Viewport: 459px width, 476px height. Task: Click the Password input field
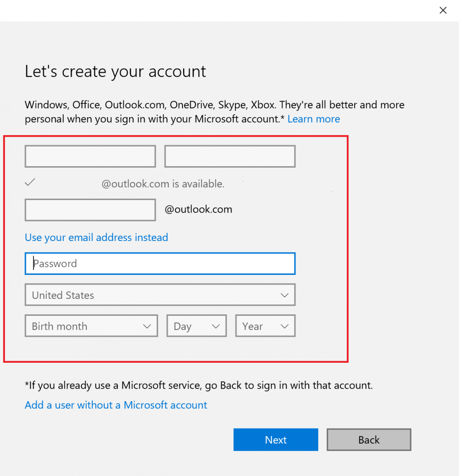pos(160,263)
